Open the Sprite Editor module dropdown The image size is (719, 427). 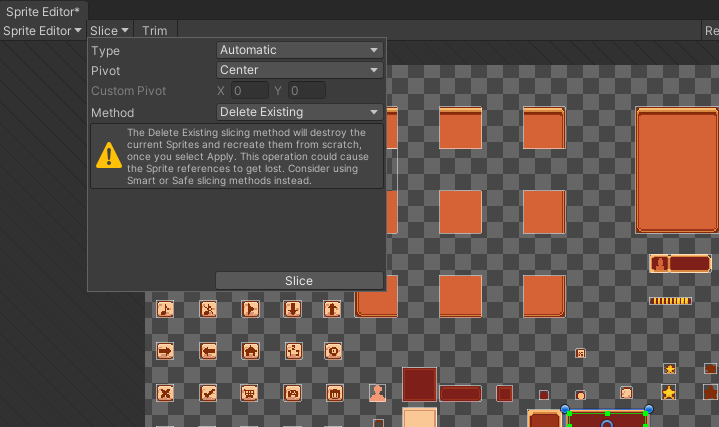coord(42,31)
